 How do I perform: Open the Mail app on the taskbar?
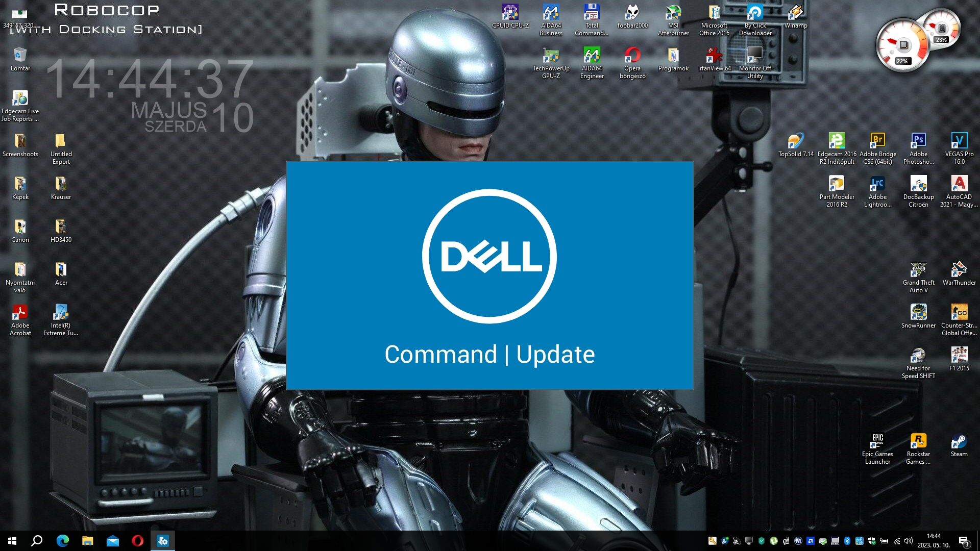[112, 541]
